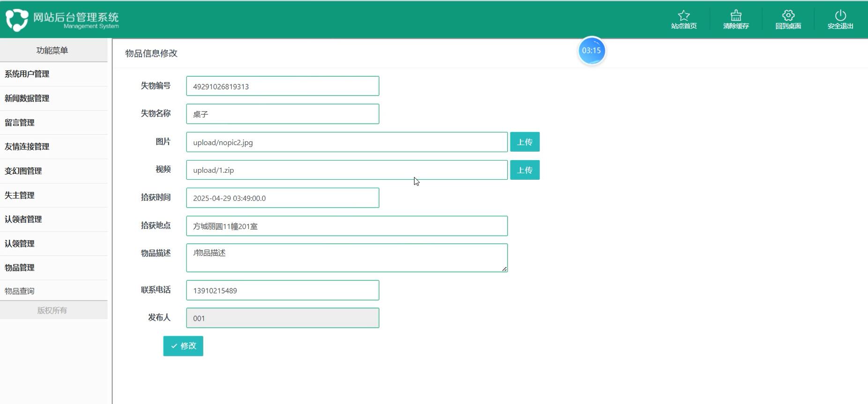Focus the 拾获地点 input field
The width and height of the screenshot is (868, 404).
[347, 226]
